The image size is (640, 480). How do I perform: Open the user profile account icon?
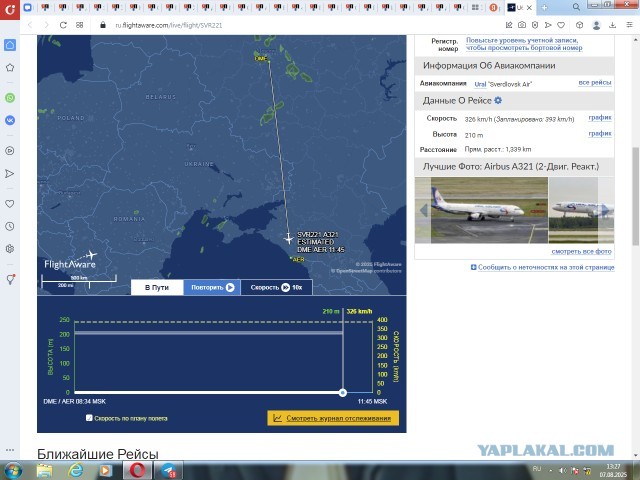pos(596,25)
